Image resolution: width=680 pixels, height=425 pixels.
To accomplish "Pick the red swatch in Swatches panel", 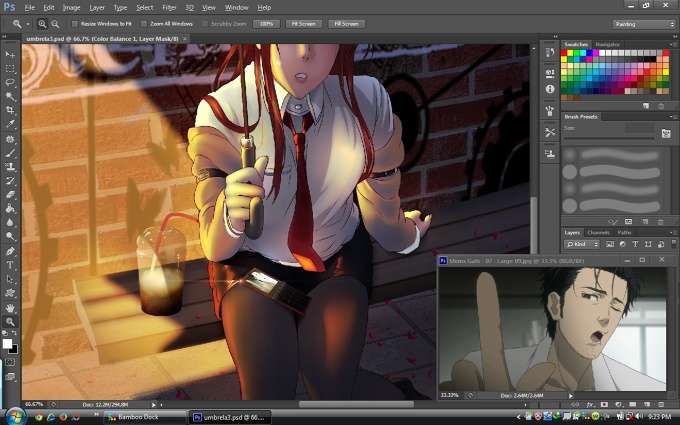I will (564, 53).
